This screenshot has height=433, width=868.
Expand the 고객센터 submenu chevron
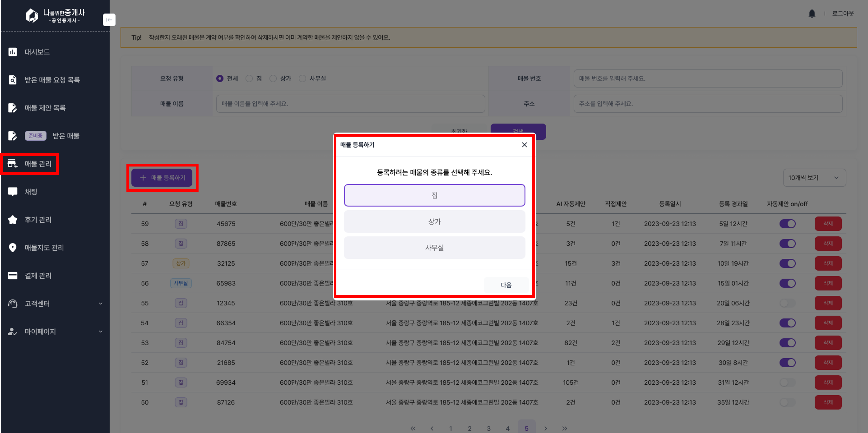click(x=100, y=303)
